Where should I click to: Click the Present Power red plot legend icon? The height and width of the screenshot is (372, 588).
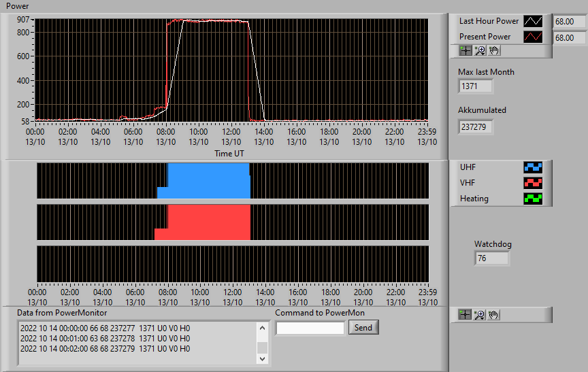coord(533,37)
